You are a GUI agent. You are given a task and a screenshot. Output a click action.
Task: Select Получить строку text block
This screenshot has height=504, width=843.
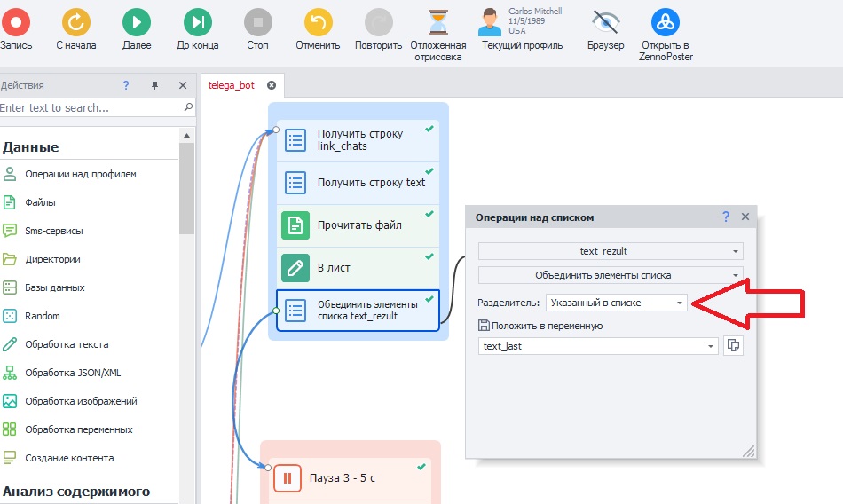358,183
